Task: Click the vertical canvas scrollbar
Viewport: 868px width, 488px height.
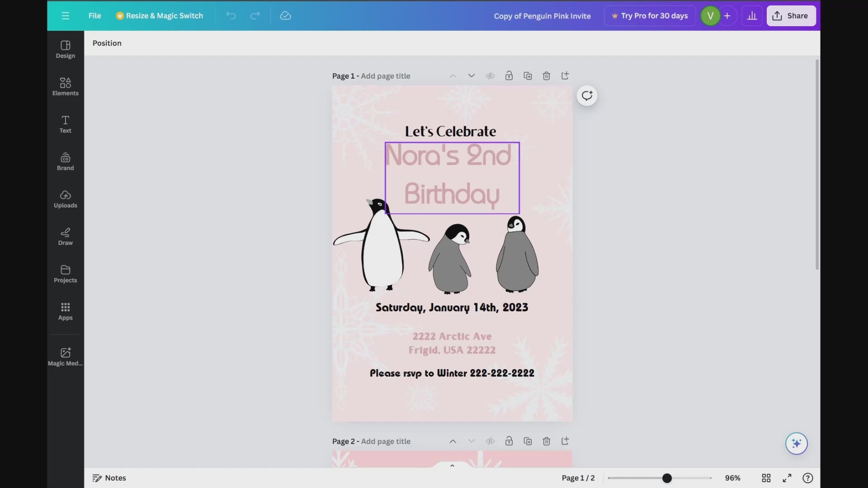Action: (x=817, y=165)
